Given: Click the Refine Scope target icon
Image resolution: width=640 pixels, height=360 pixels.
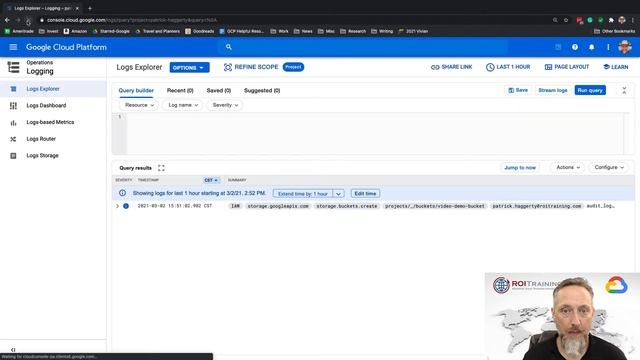Looking at the screenshot, I should [x=228, y=67].
